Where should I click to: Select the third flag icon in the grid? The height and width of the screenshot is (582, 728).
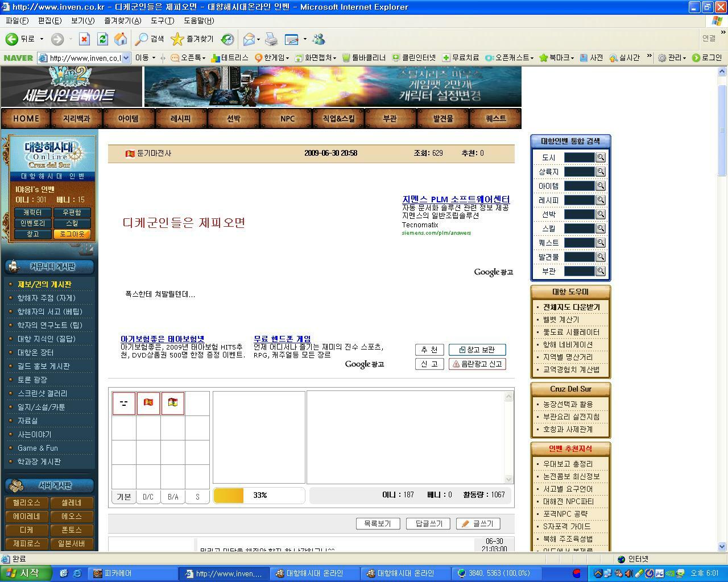[x=172, y=403]
